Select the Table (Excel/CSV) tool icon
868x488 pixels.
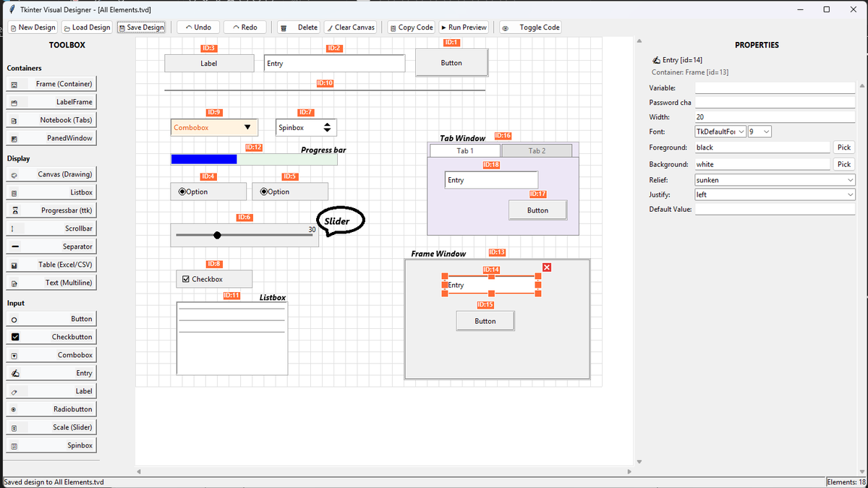14,265
